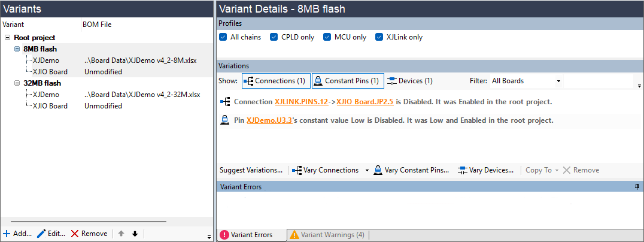Viewport: 644px width, 242px height.
Task: Switch to the Variant Warnings (4) tab
Action: [327, 235]
